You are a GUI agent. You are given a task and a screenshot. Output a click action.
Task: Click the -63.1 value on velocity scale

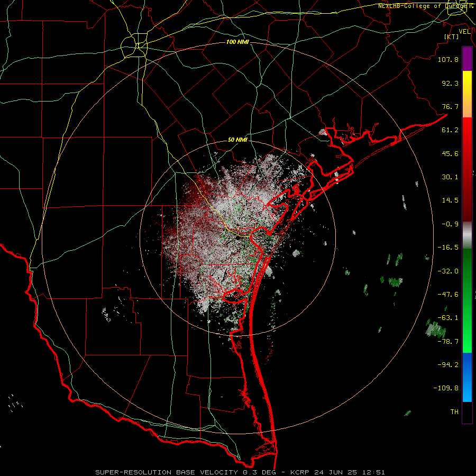(x=448, y=318)
